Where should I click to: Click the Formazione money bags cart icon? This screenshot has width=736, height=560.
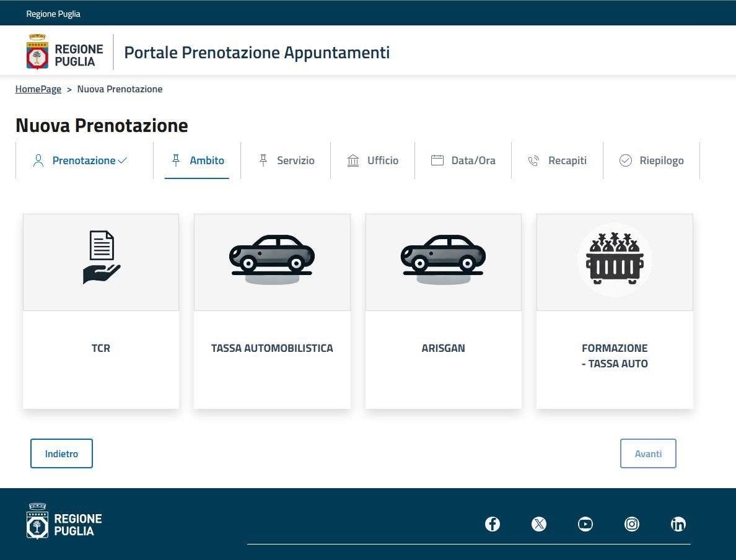(x=615, y=259)
